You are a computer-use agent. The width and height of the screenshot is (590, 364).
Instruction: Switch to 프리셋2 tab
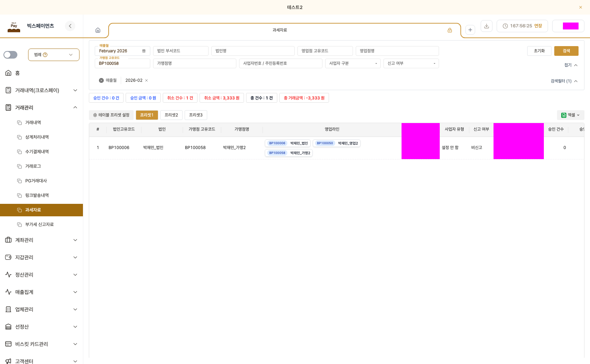pyautogui.click(x=171, y=115)
